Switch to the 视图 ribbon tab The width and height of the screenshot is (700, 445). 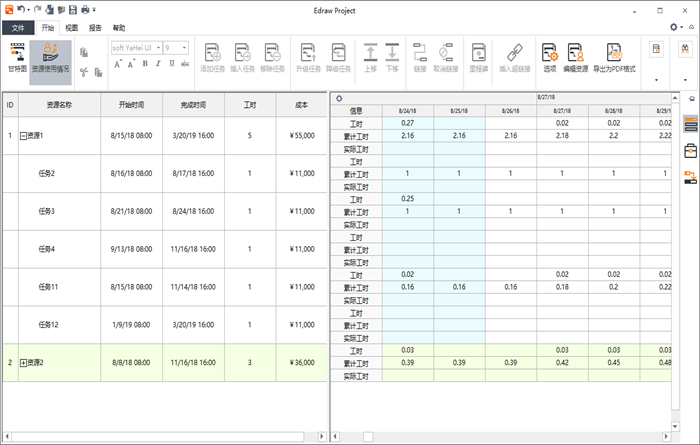click(71, 28)
